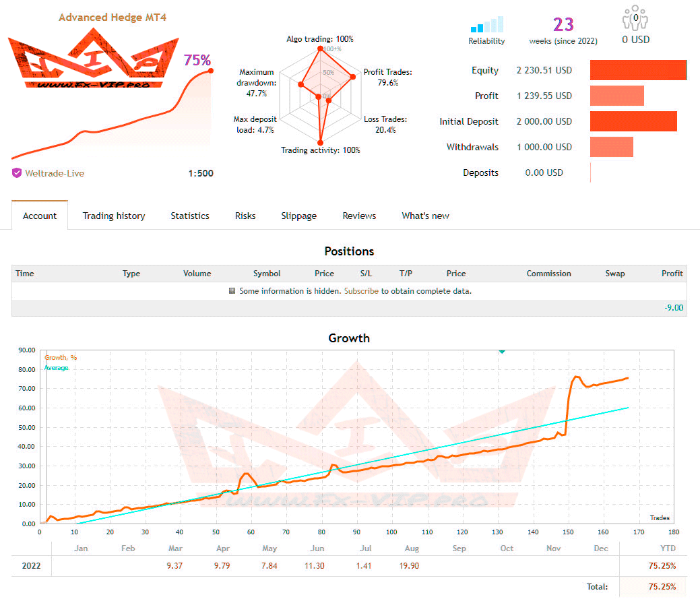Open the Risks tab
This screenshot has height=599, width=700.
(x=245, y=216)
